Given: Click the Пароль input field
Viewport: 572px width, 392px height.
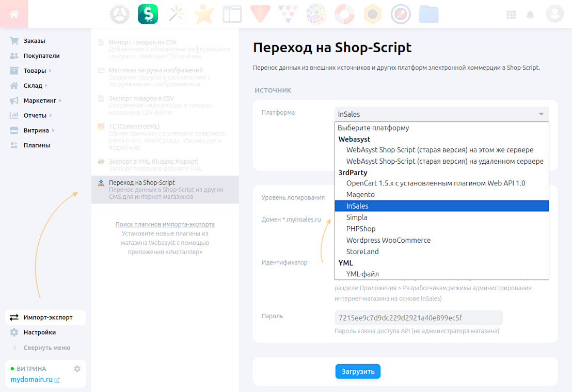Looking at the screenshot, I should [418, 318].
